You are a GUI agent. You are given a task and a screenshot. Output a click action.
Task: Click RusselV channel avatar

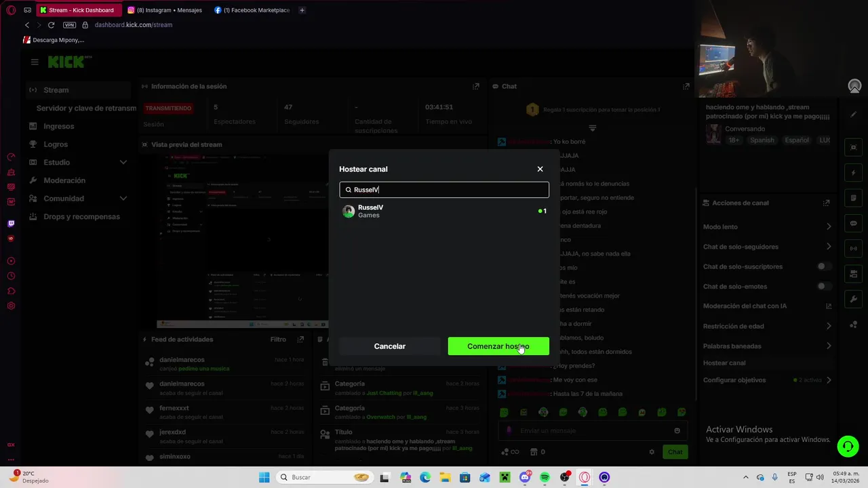[x=349, y=211]
